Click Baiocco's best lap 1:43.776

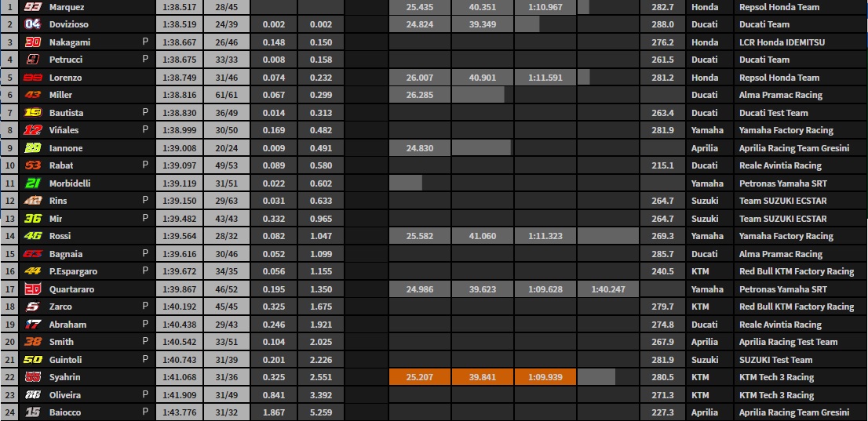[180, 412]
